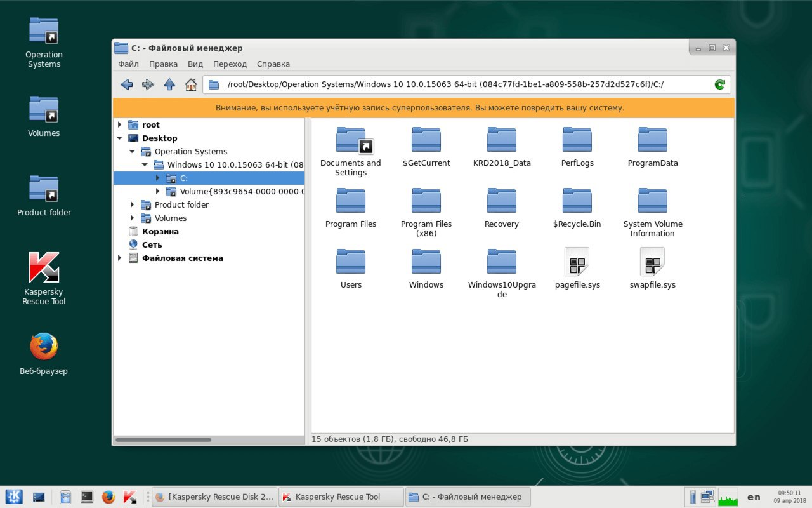The height and width of the screenshot is (508, 812).
Task: Select the Windows10Upgrade folder
Action: (501, 274)
